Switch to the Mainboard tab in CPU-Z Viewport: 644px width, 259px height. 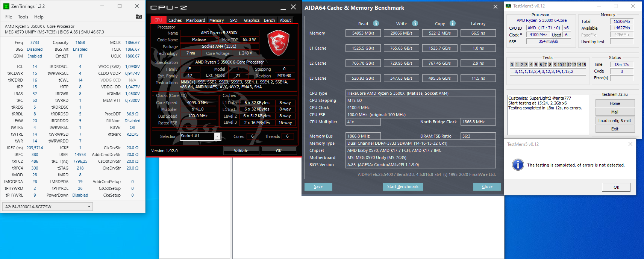pyautogui.click(x=195, y=20)
